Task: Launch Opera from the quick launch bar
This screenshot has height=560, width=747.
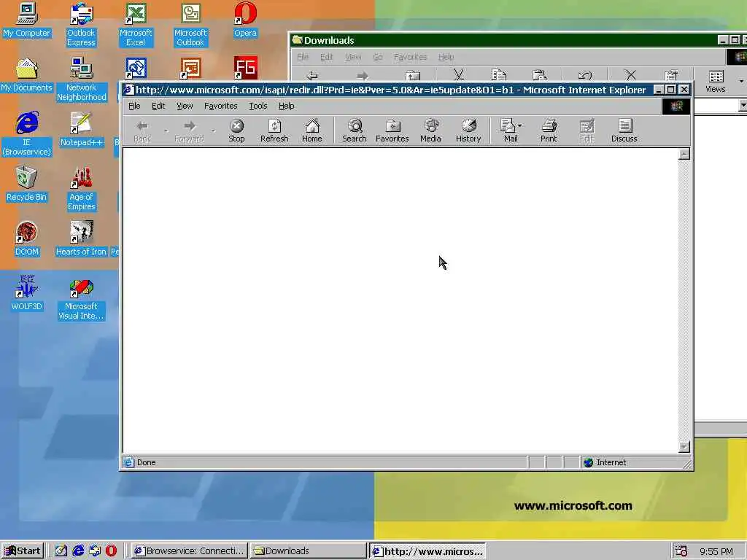Action: (111, 551)
